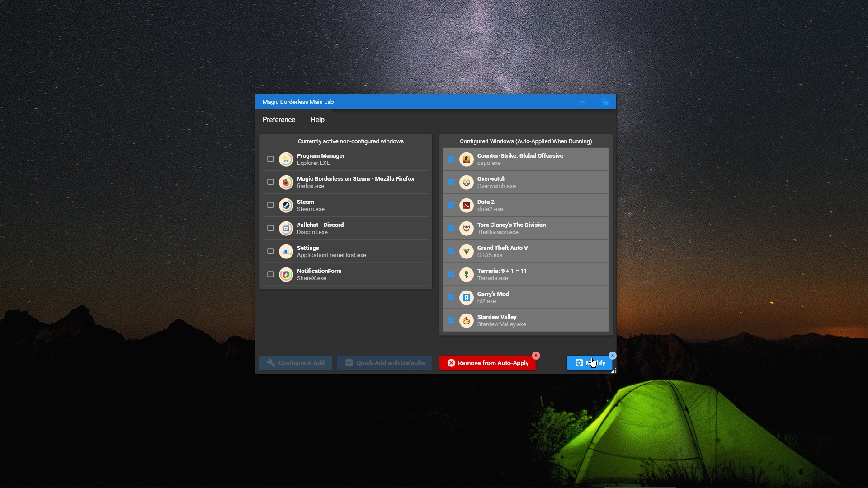Open the Preference menu
Viewport: 868px width, 488px height.
pyautogui.click(x=278, y=120)
